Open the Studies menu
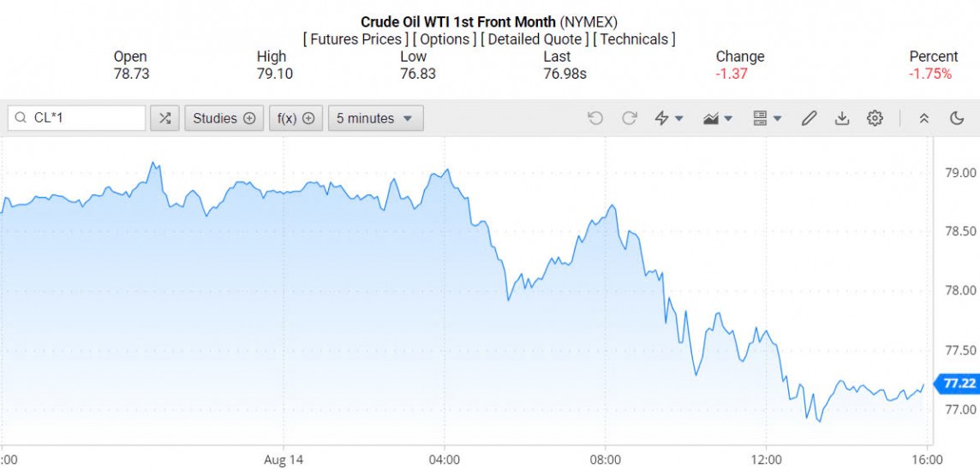Image resolution: width=980 pixels, height=469 pixels. 224,118
